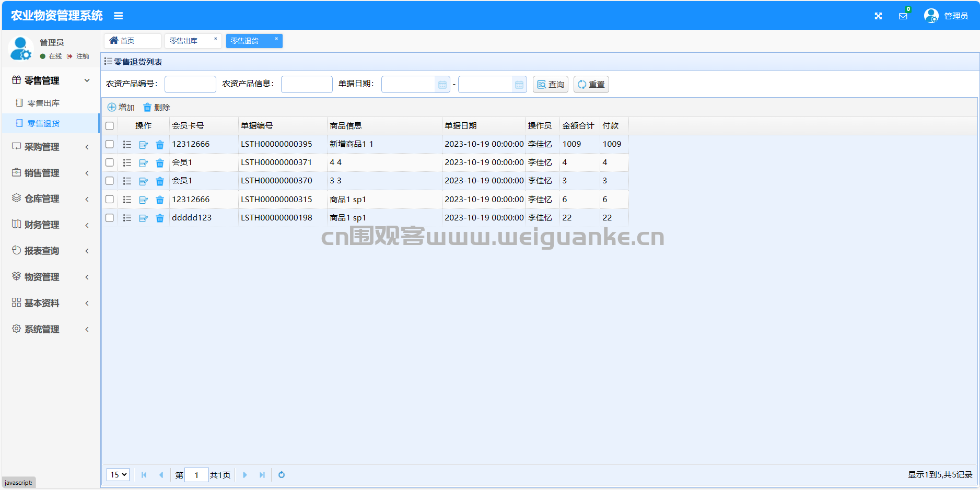The height and width of the screenshot is (490, 980).
Task: Check the row for LSTH00000000370
Action: [x=110, y=181]
